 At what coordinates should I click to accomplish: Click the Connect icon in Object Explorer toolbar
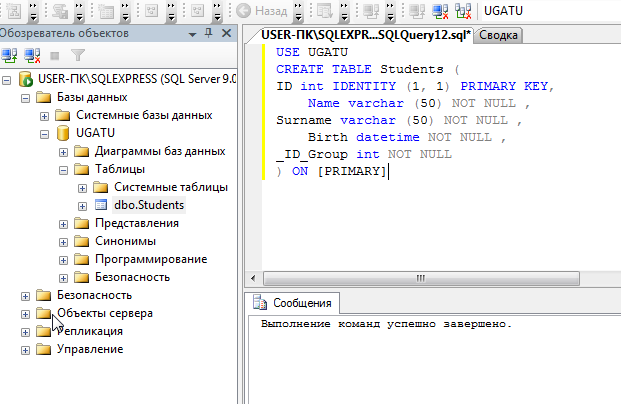pos(9,55)
